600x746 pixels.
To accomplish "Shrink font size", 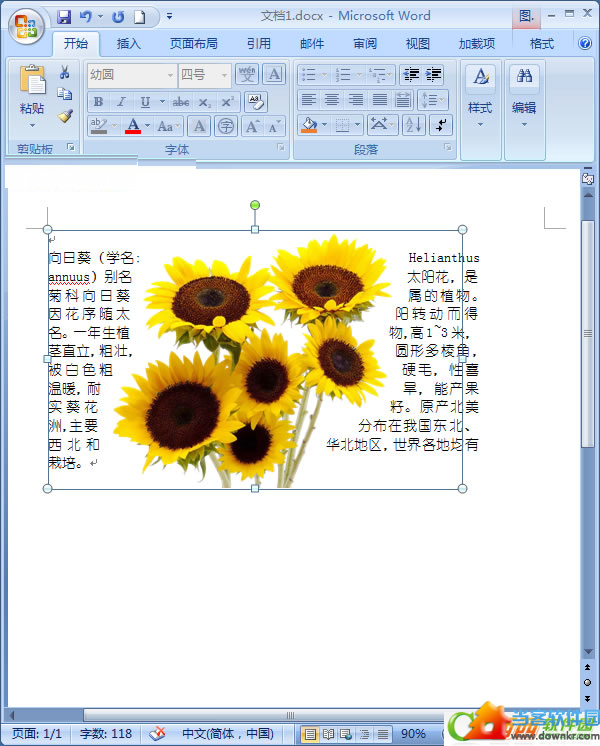I will coord(275,126).
